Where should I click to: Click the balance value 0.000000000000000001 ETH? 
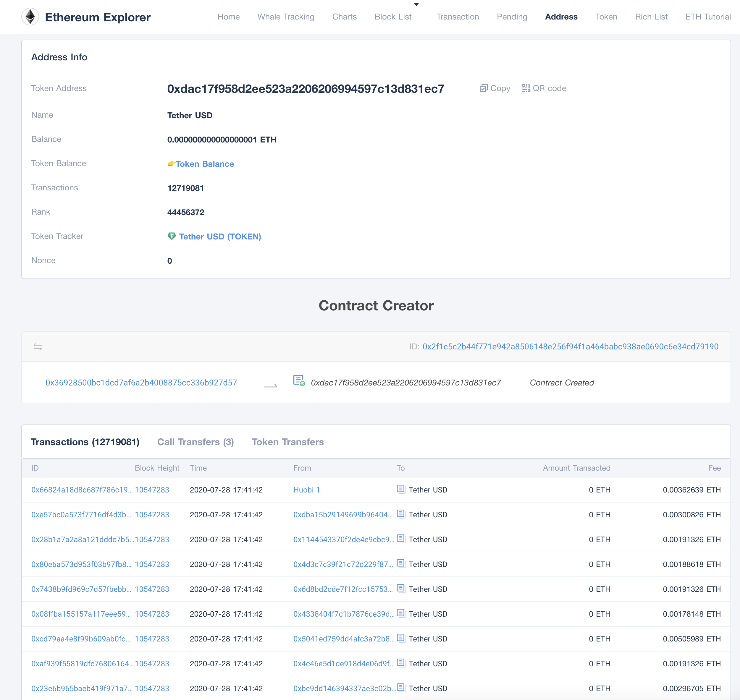[222, 140]
